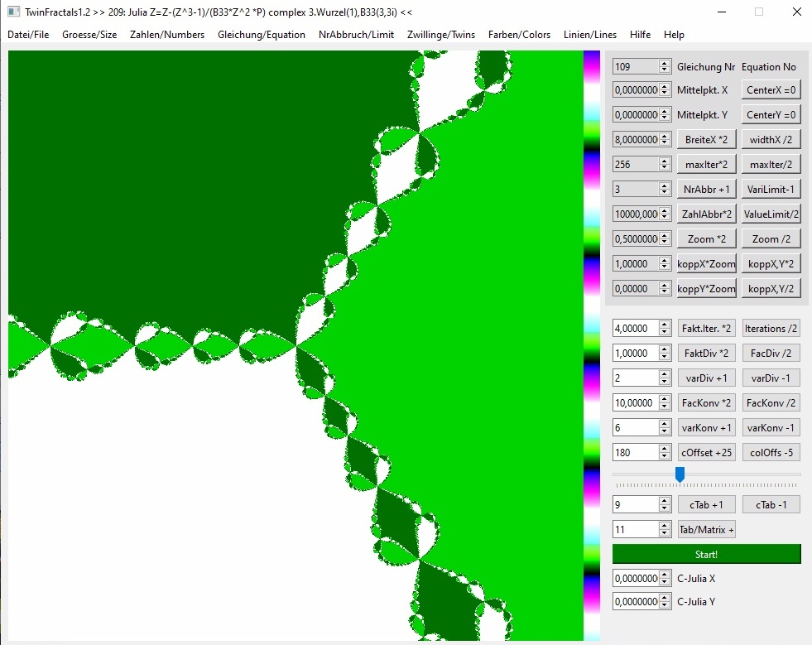Open the Groesse/Size menu
Screen dimensions: 812x645
pyautogui.click(x=89, y=35)
